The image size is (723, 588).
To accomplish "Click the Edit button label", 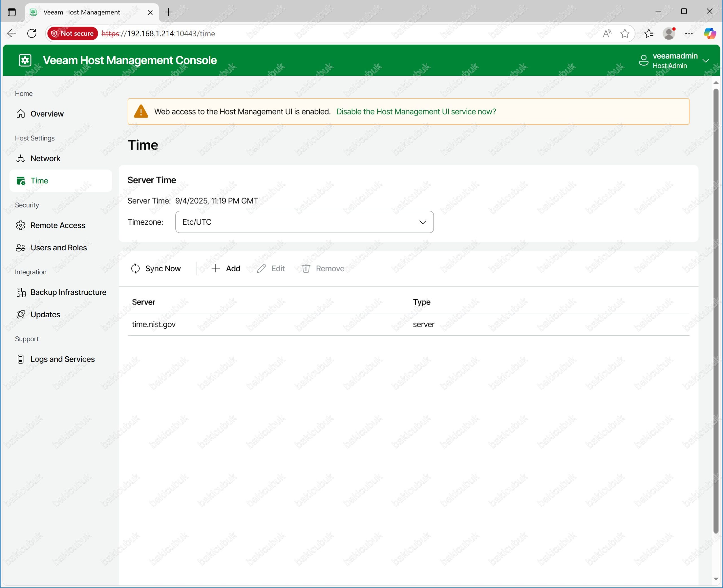I will tap(278, 269).
